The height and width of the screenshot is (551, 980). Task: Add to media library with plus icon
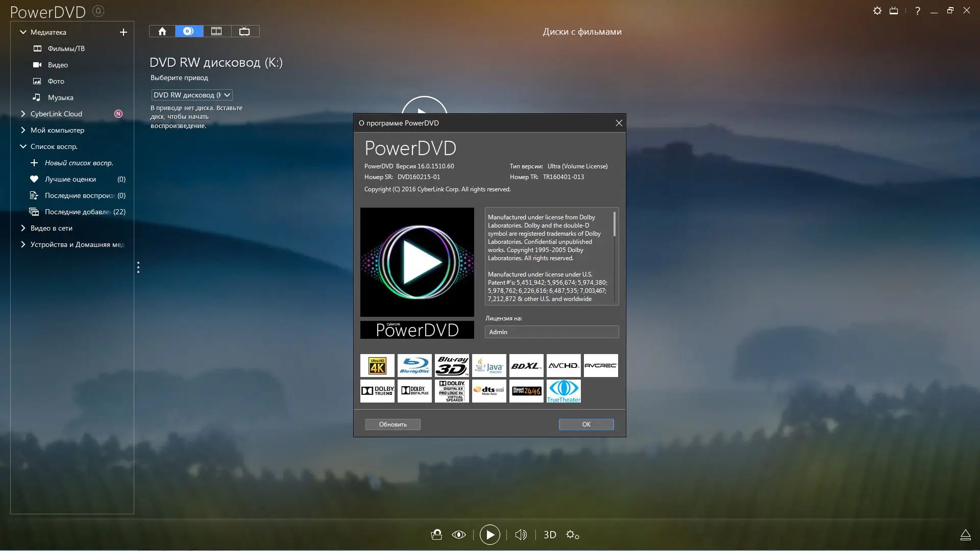[x=123, y=32]
